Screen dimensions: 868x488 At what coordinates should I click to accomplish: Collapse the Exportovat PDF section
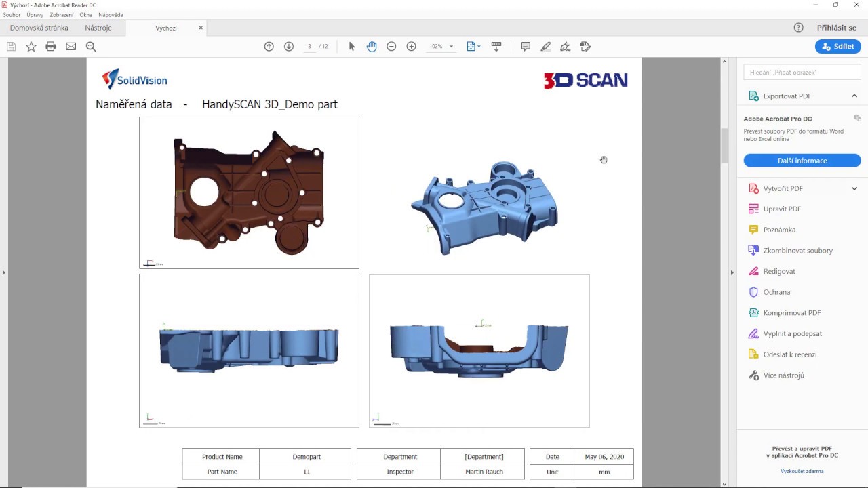coord(854,96)
